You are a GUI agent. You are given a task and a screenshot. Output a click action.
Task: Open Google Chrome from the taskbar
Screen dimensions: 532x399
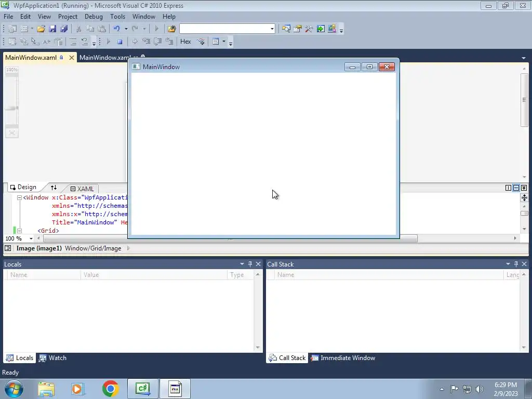click(x=110, y=389)
